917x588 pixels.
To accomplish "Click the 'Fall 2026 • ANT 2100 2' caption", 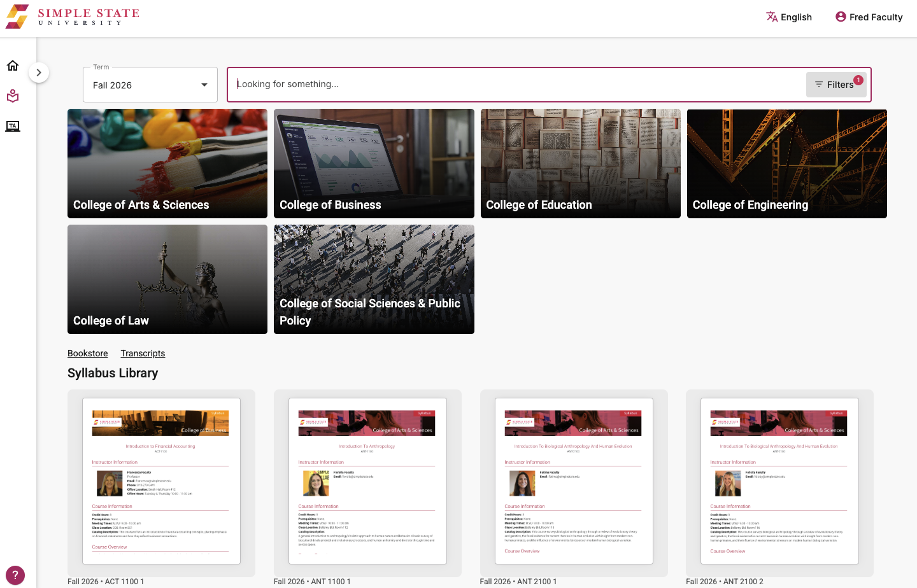I will tap(725, 582).
